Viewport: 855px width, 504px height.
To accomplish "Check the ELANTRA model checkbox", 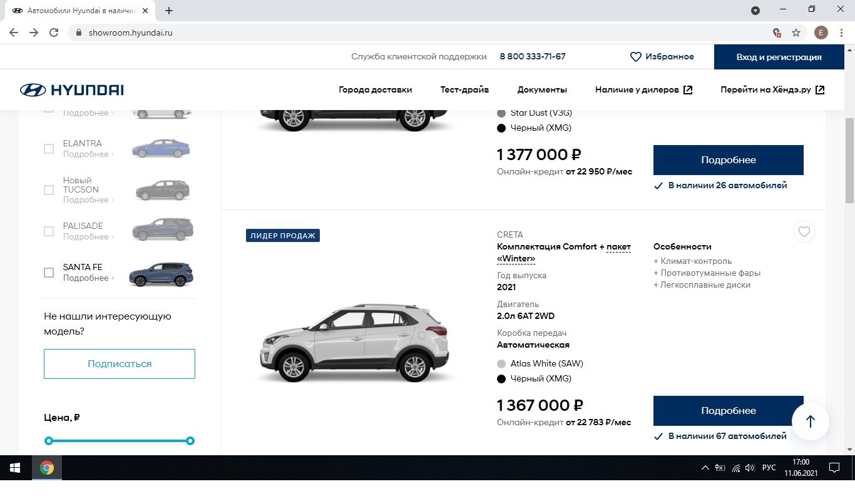I will pyautogui.click(x=49, y=149).
